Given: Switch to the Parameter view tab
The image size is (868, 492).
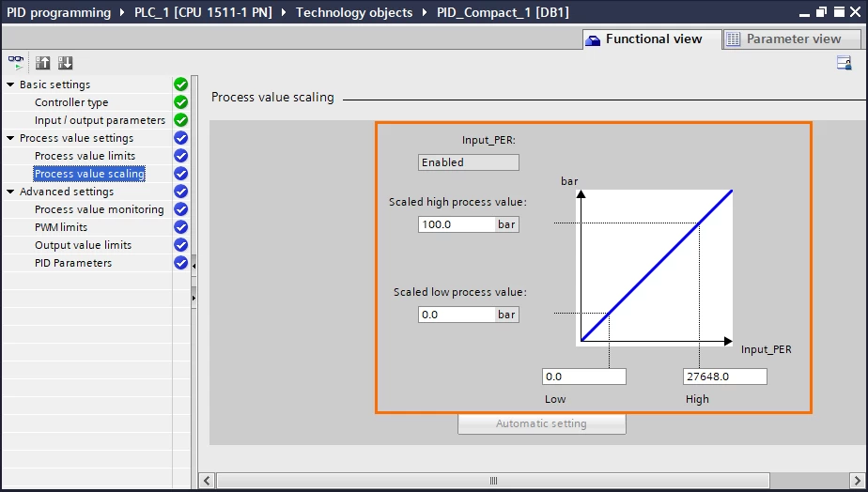Looking at the screenshot, I should (x=792, y=38).
